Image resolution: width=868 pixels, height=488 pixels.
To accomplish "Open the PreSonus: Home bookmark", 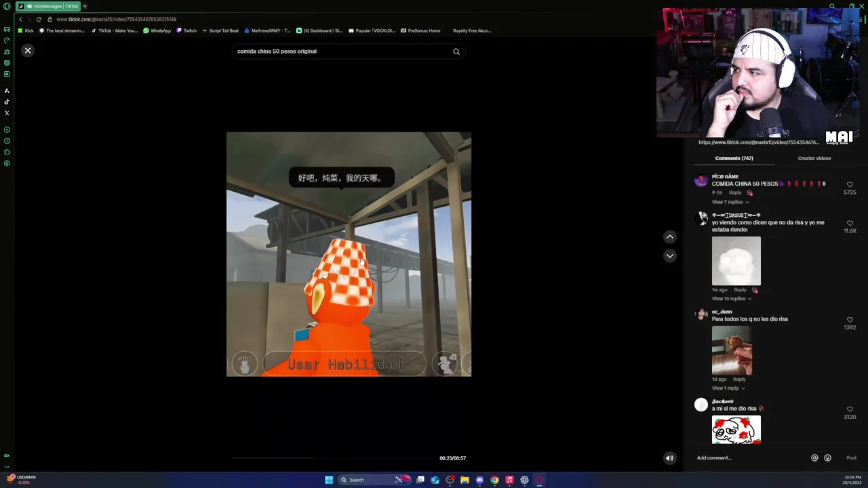I will coord(420,30).
